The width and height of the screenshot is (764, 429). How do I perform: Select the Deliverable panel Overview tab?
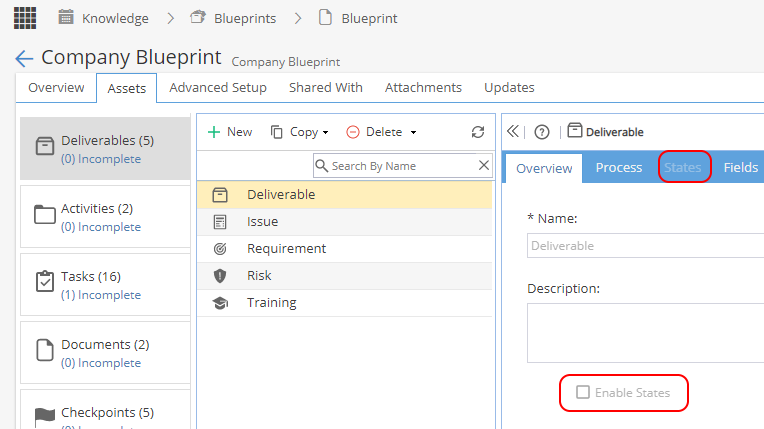pos(544,169)
